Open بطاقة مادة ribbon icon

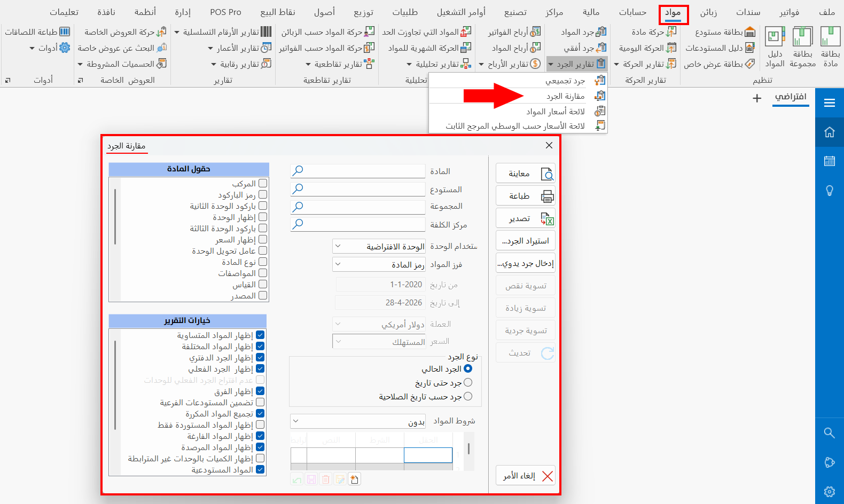830,47
